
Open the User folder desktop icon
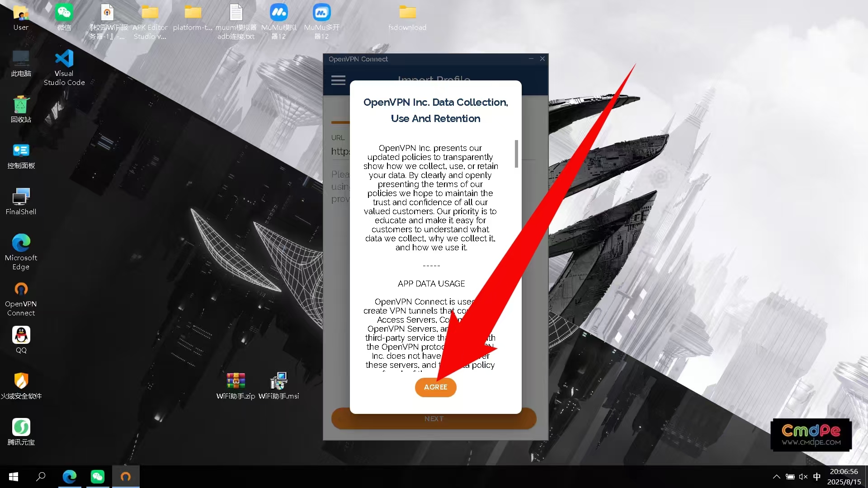21,18
